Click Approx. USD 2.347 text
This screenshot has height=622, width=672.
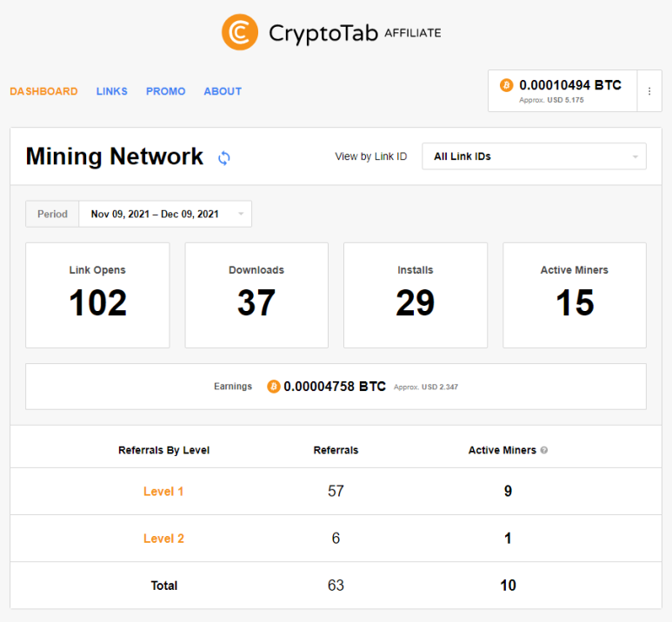coord(426,387)
